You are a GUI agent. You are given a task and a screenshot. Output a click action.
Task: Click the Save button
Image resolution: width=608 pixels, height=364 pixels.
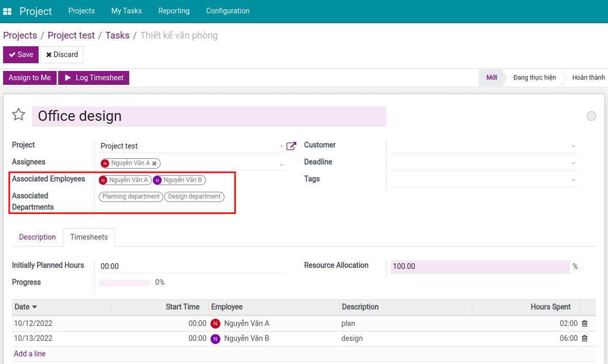tap(21, 54)
